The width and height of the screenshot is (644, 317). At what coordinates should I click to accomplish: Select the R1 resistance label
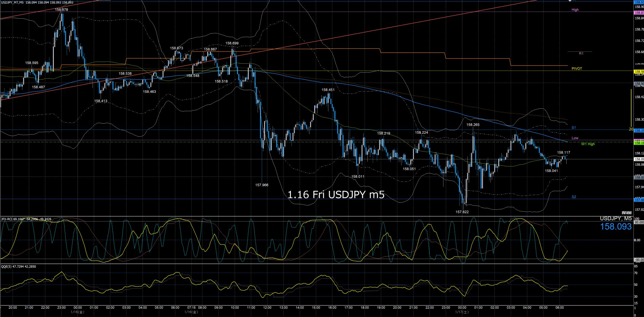point(581,54)
